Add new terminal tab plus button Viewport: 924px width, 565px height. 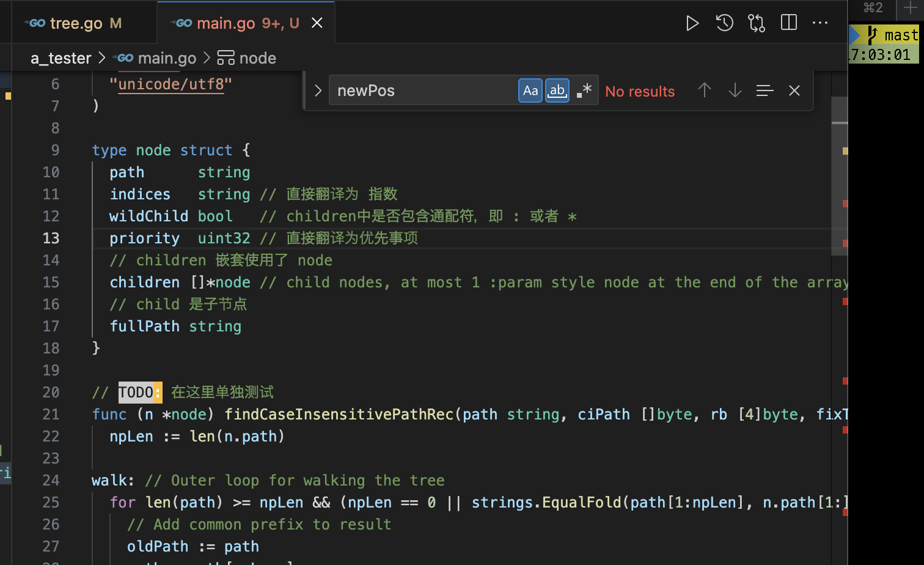[911, 9]
